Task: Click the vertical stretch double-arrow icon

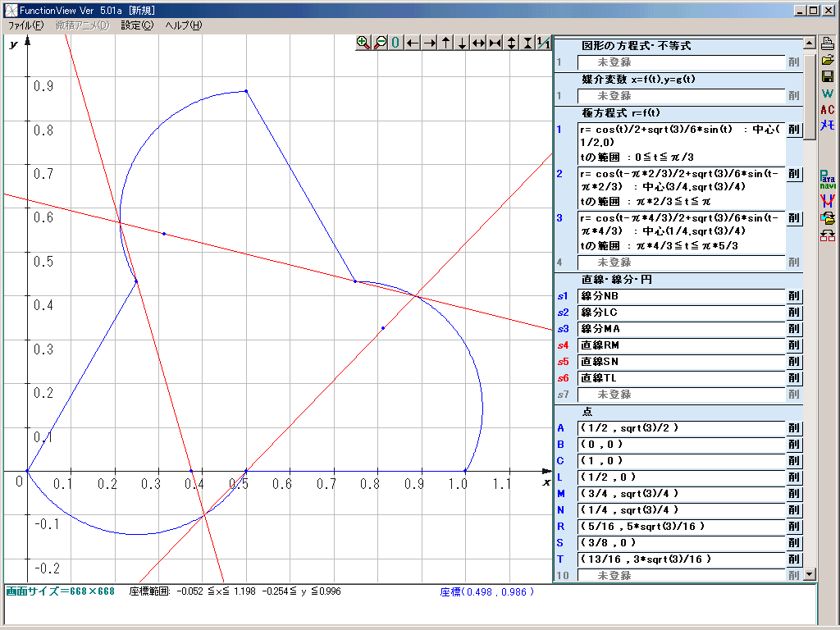Action: coord(512,43)
